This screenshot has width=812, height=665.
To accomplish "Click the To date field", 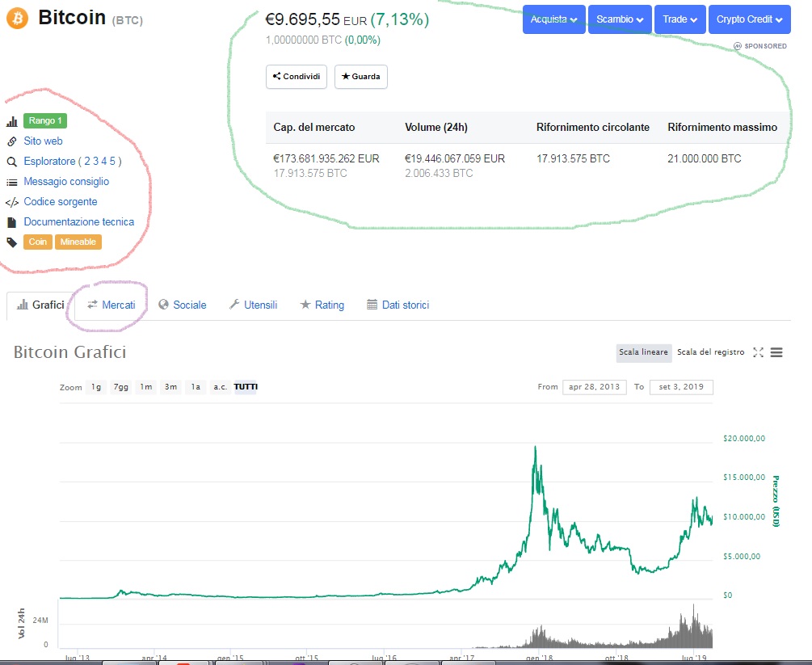I will pos(681,387).
